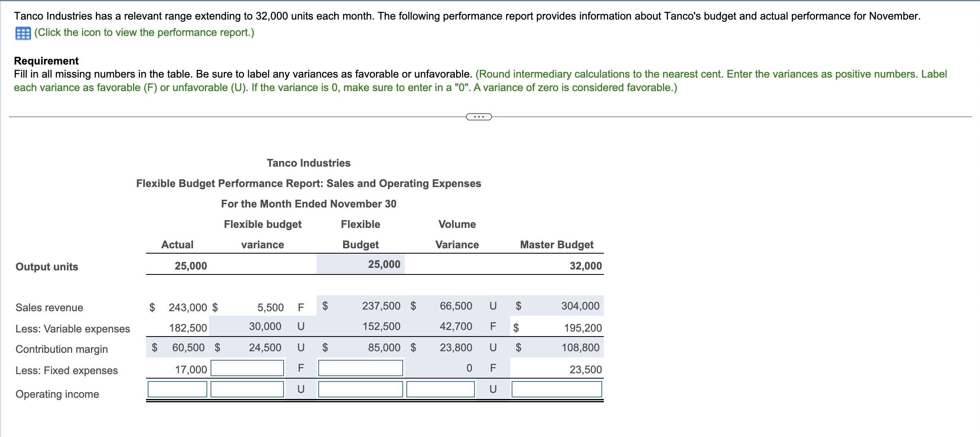Select the Output units row value 32,000

pos(586,265)
